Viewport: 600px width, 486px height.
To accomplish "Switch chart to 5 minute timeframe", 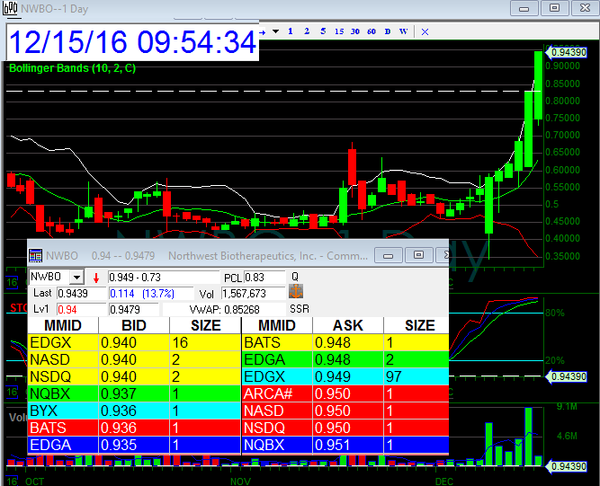I will coord(323,31).
